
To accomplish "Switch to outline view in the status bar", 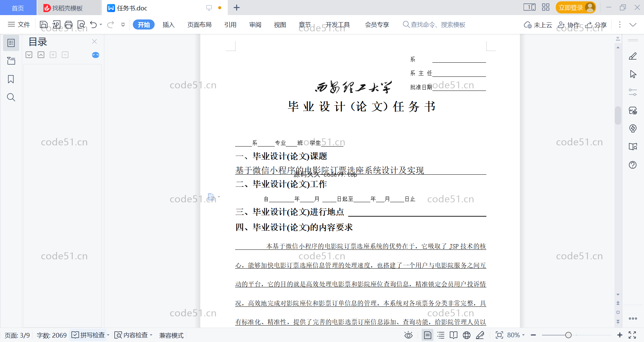I will point(441,335).
